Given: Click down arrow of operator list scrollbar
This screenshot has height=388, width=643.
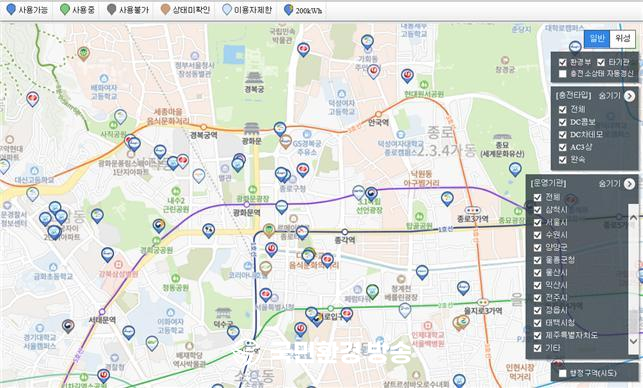Looking at the screenshot, I should (x=634, y=341).
